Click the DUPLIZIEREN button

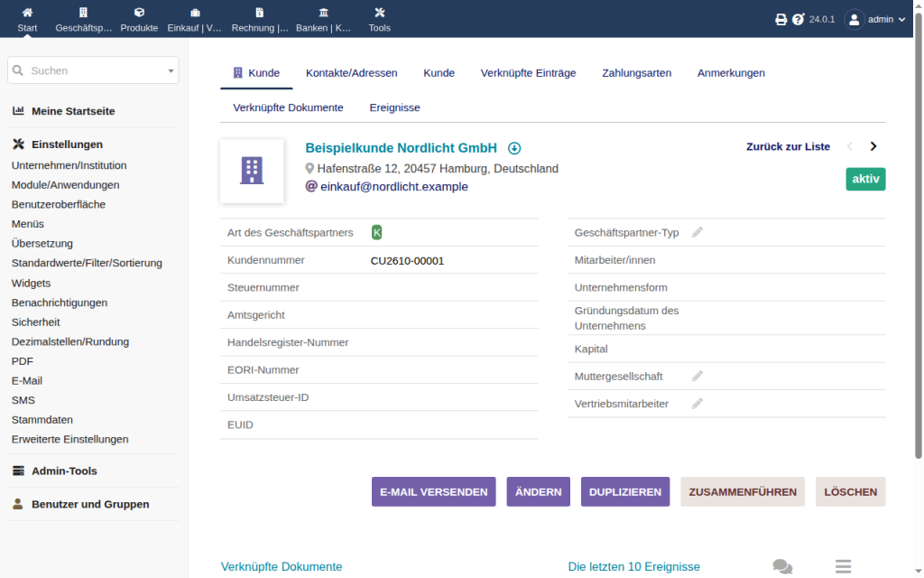625,492
